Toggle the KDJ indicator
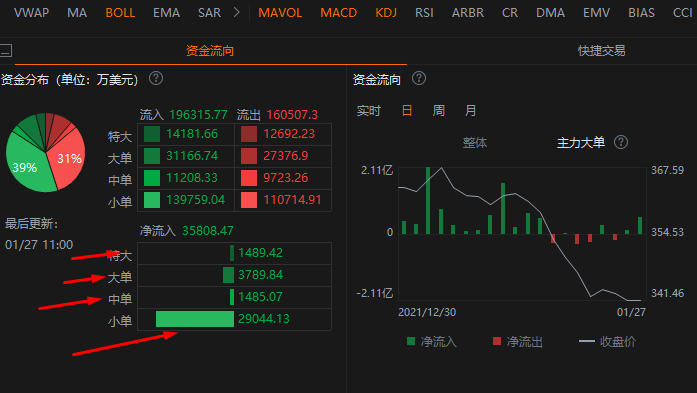 tap(386, 13)
